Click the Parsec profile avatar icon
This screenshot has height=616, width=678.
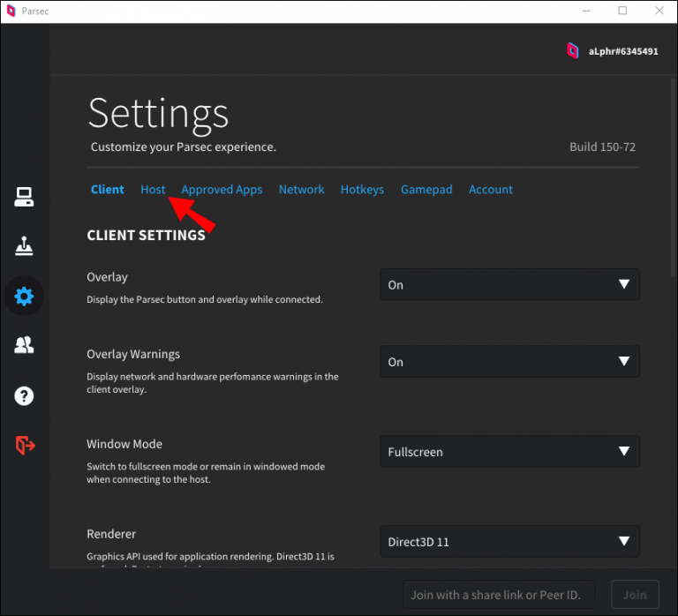coord(573,51)
